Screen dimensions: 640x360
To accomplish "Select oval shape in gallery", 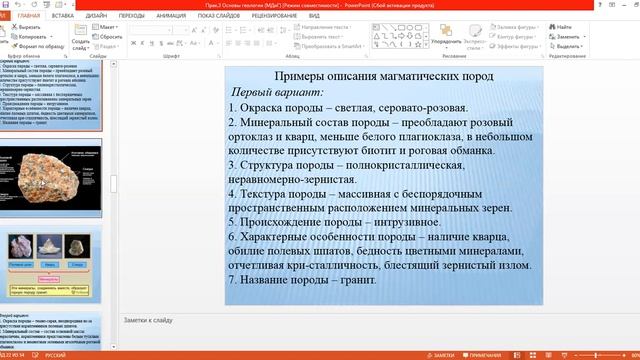I will click(x=410, y=27).
